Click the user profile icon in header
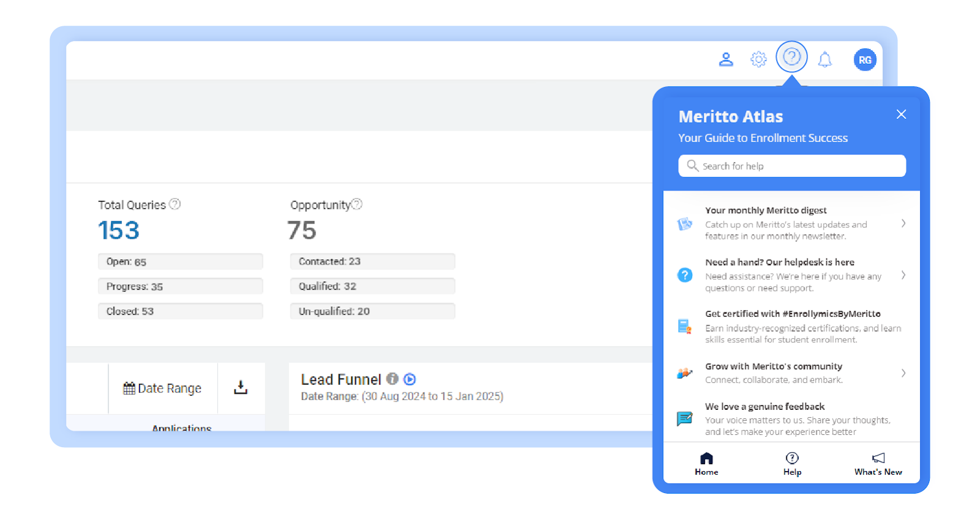 click(726, 59)
